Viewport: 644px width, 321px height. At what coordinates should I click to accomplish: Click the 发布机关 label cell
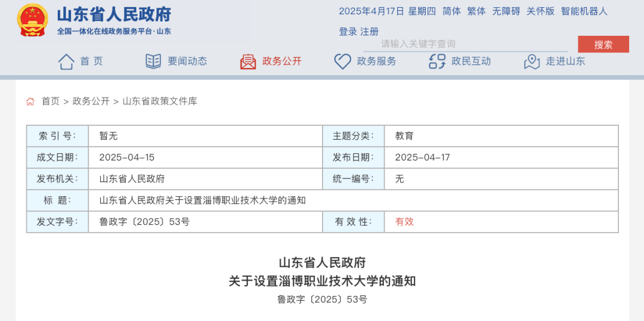[x=57, y=179]
